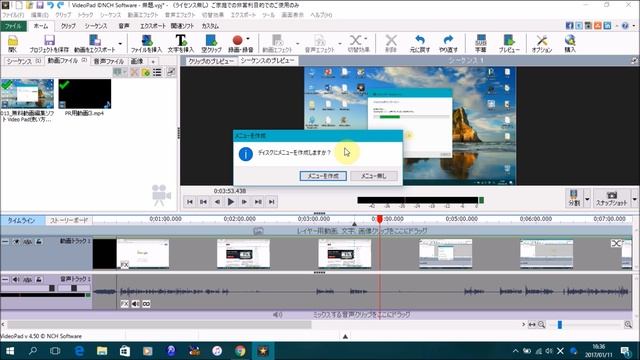
Task: Mute 音声トラック 1 speaker toggle
Action: point(16,280)
